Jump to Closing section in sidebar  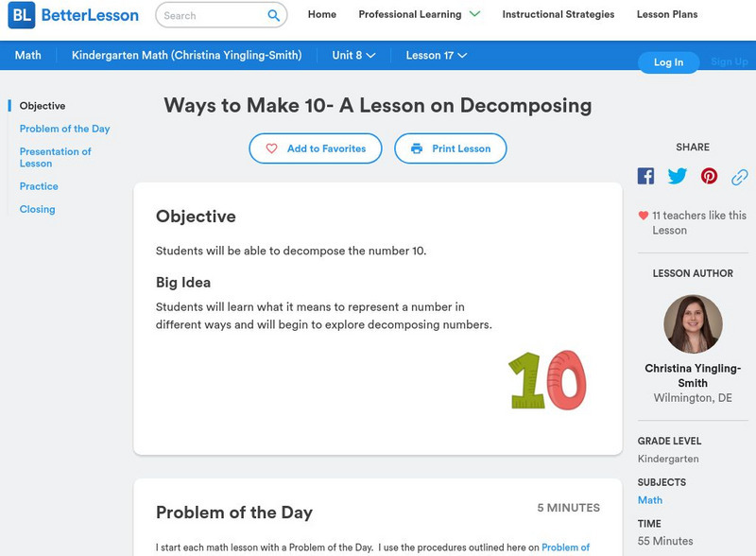click(37, 210)
